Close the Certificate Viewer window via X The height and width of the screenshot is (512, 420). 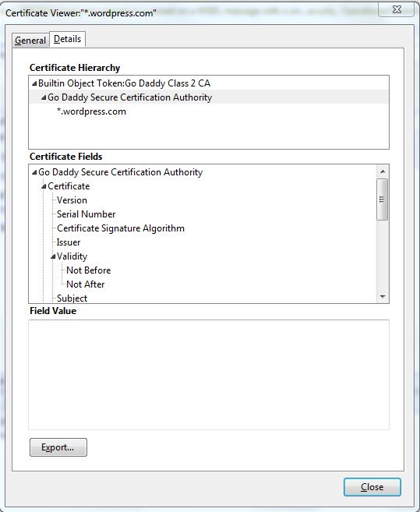397,9
